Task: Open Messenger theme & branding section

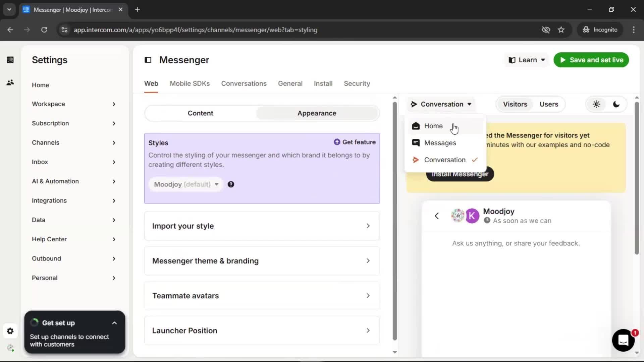Action: [262, 261]
